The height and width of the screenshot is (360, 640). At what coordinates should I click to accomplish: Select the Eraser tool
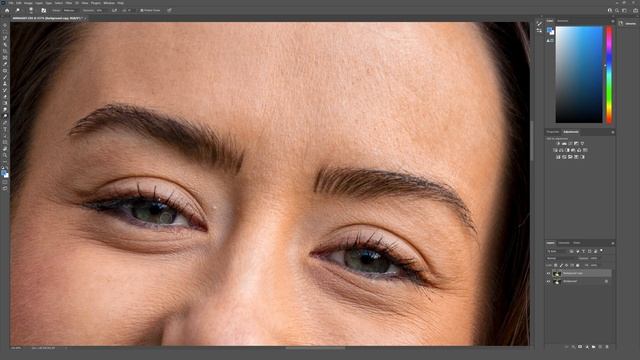tap(5, 97)
